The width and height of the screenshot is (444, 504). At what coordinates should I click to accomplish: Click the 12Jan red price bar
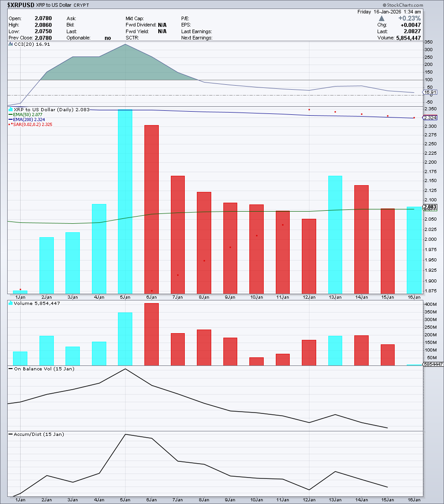tap(309, 256)
